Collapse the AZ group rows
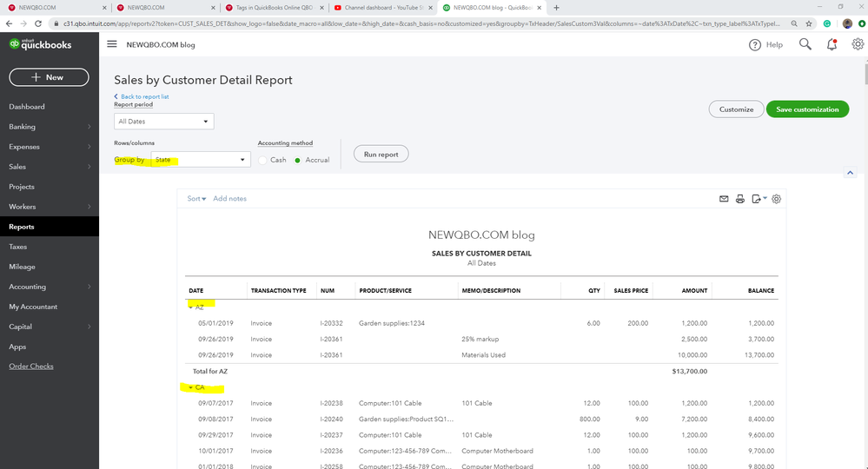868x469 pixels. (x=190, y=307)
